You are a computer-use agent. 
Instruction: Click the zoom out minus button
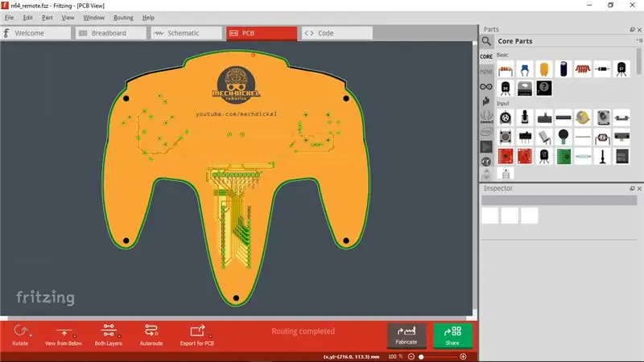coord(411,356)
